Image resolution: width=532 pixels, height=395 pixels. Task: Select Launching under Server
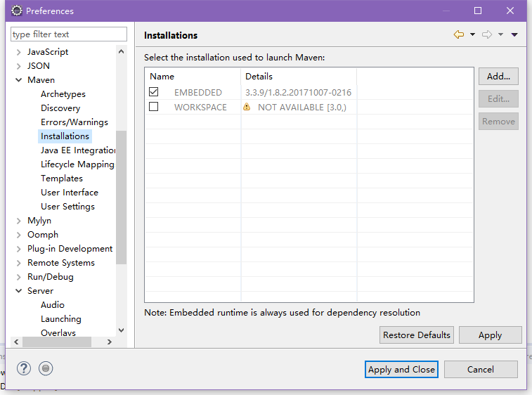click(61, 319)
